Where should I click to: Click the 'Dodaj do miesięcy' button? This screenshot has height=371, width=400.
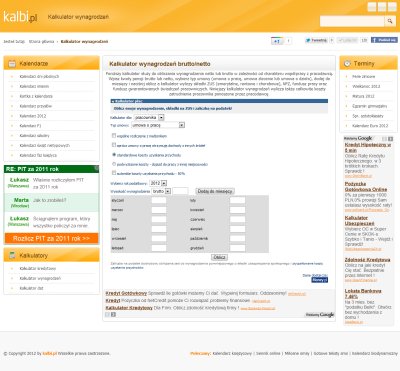coord(215,191)
